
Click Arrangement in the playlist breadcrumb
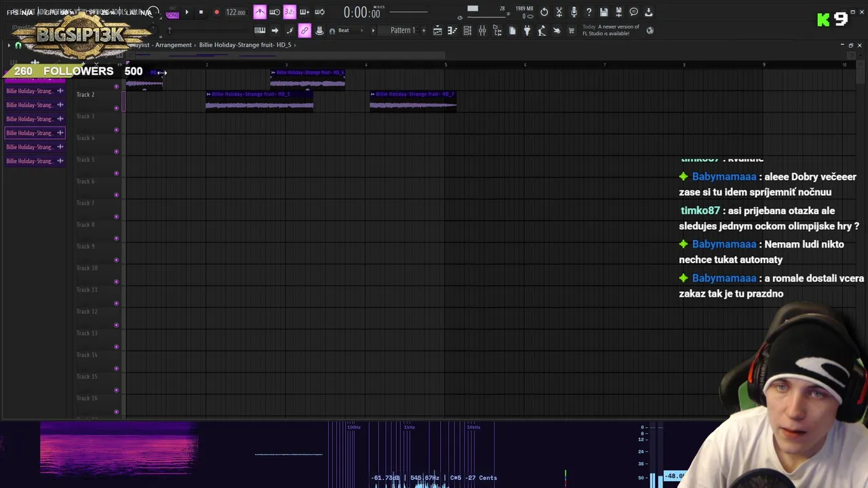point(173,45)
